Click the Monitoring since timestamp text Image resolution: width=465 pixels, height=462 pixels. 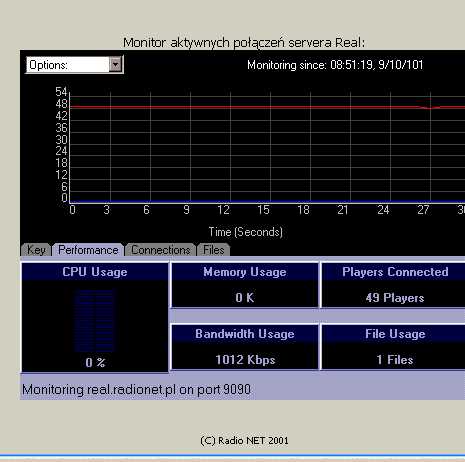(x=335, y=65)
